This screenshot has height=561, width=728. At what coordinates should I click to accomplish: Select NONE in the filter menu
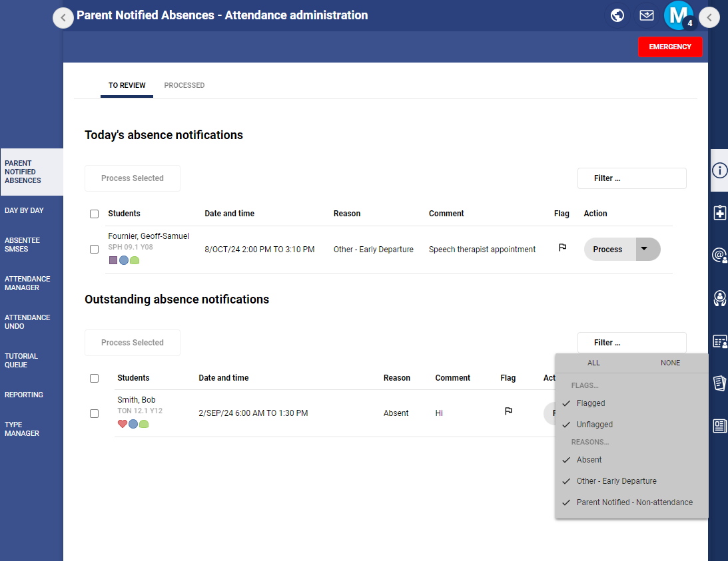[x=670, y=363]
